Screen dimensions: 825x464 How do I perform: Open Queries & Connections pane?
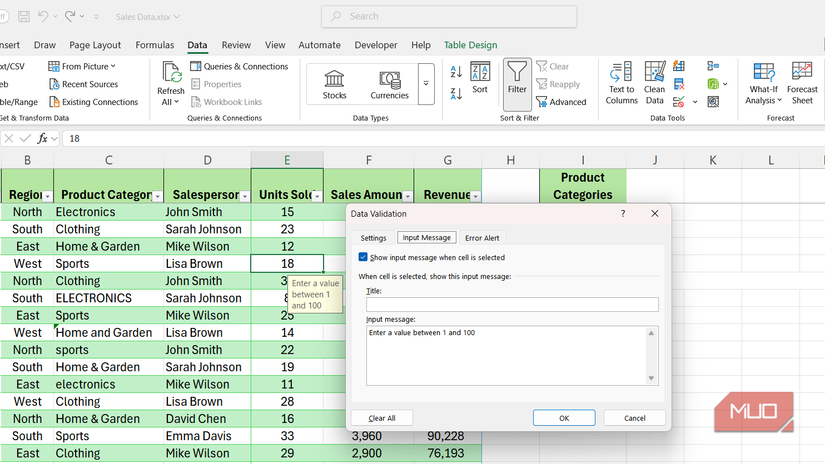tap(239, 66)
